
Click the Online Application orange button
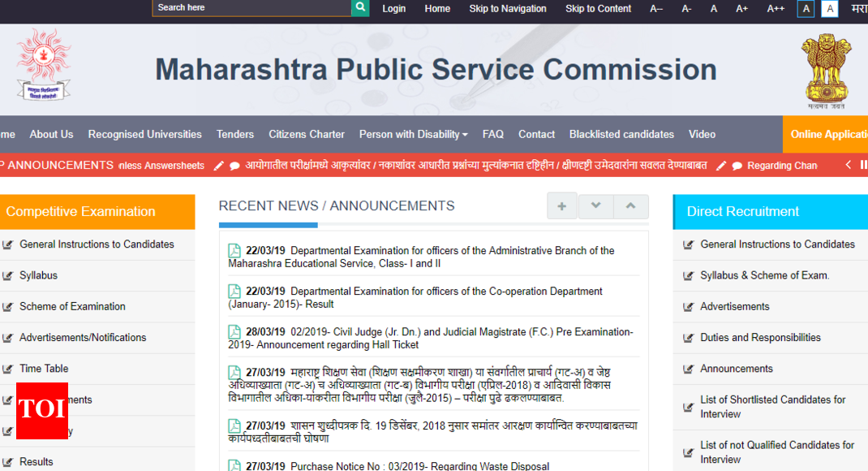[x=825, y=134]
